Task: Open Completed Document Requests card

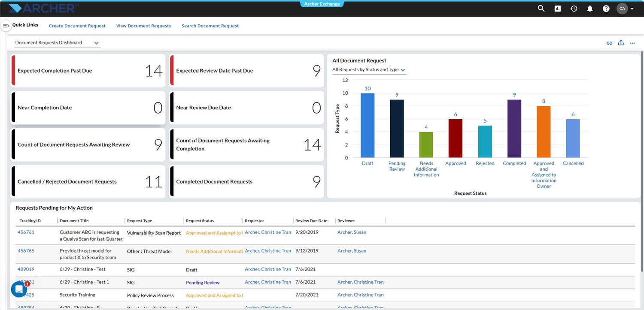Action: pos(247,181)
